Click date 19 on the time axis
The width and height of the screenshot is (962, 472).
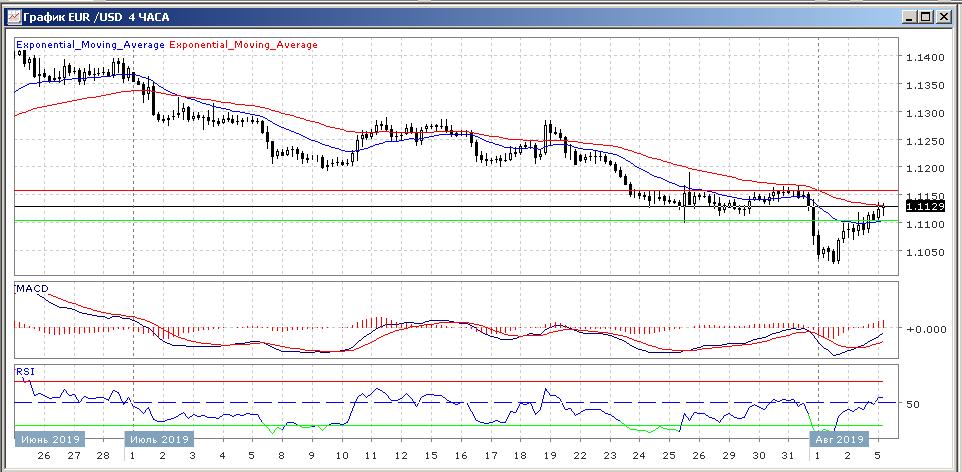[551, 455]
